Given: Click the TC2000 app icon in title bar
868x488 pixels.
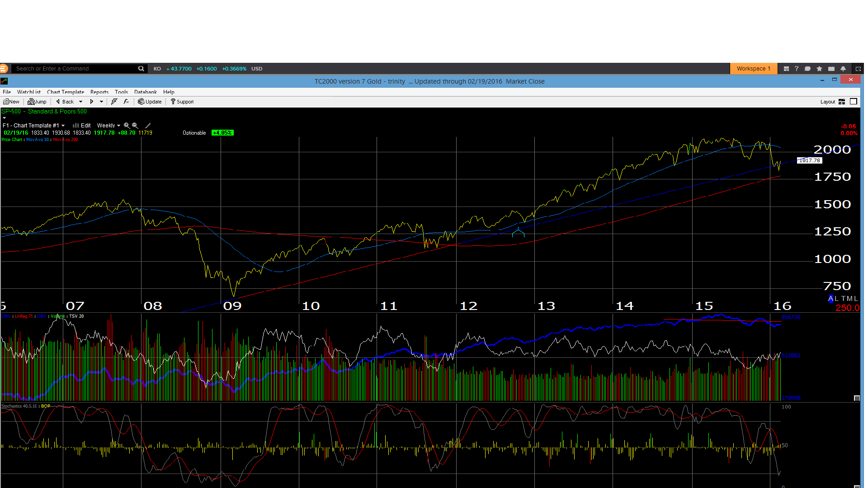Looking at the screenshot, I should [x=4, y=81].
